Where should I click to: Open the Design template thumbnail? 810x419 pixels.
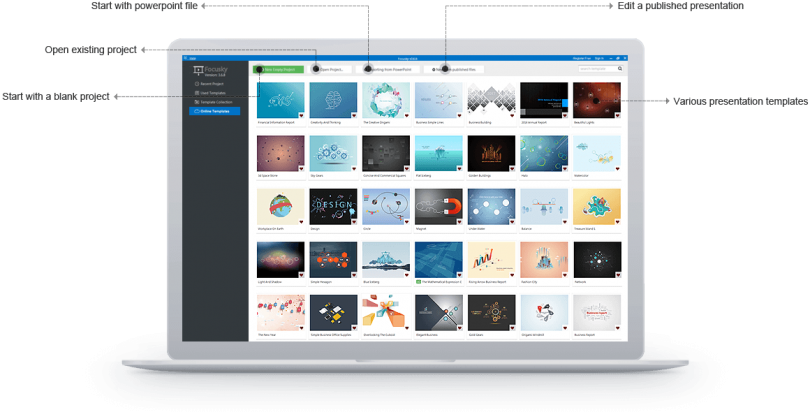coord(333,207)
